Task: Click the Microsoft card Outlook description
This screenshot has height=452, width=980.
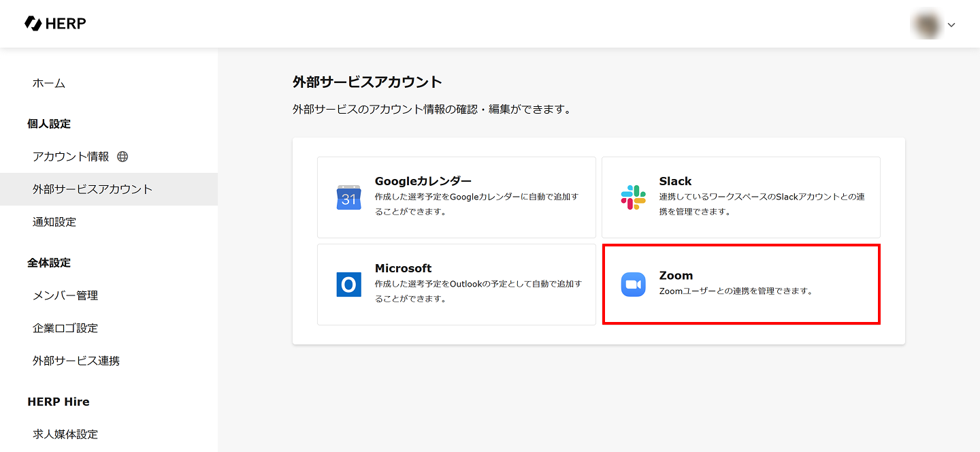Action: click(478, 291)
